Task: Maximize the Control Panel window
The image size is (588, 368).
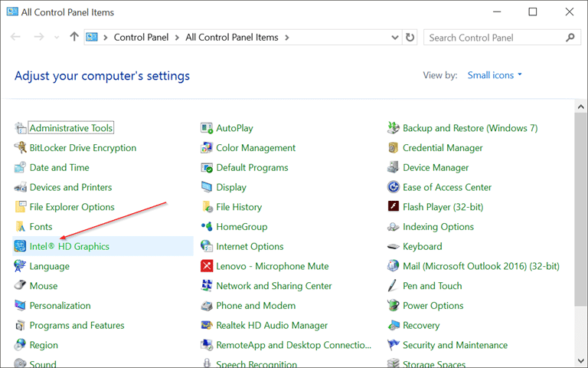Action: click(x=533, y=11)
